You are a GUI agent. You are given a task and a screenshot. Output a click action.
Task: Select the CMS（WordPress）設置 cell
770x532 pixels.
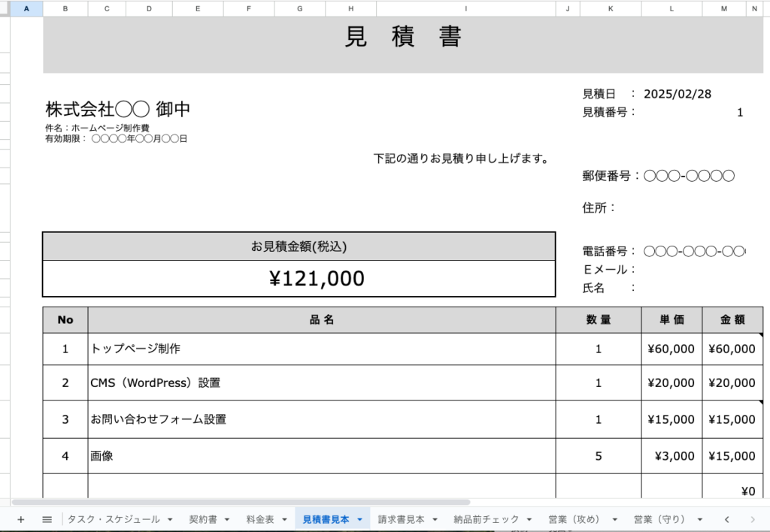321,382
